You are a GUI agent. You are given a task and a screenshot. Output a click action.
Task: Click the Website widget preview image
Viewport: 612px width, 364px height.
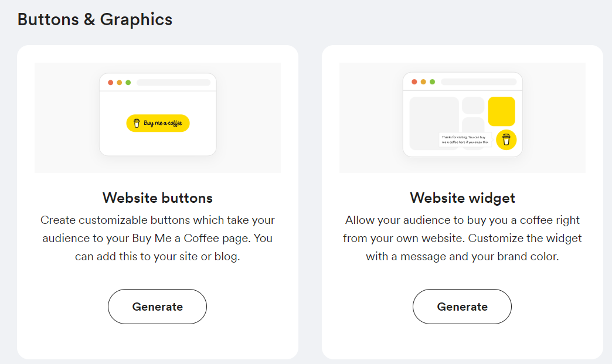[x=463, y=118]
